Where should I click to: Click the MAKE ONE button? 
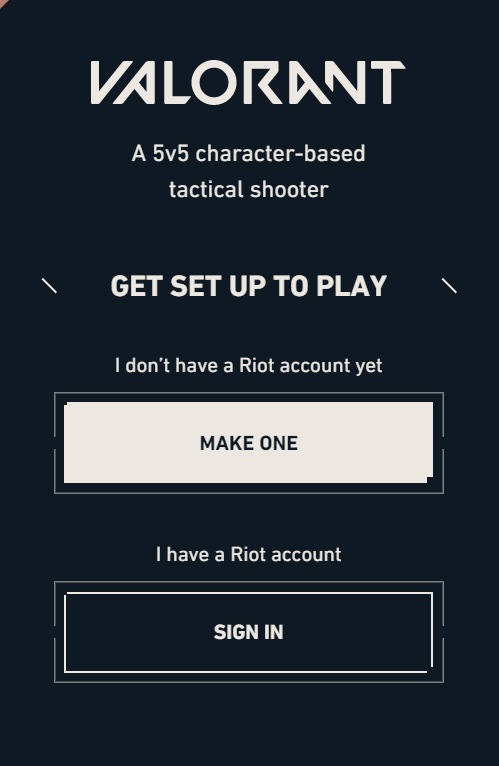click(248, 443)
